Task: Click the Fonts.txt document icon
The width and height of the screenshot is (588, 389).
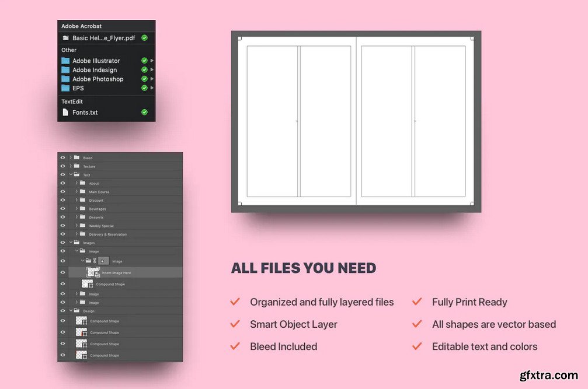Action: (65, 113)
